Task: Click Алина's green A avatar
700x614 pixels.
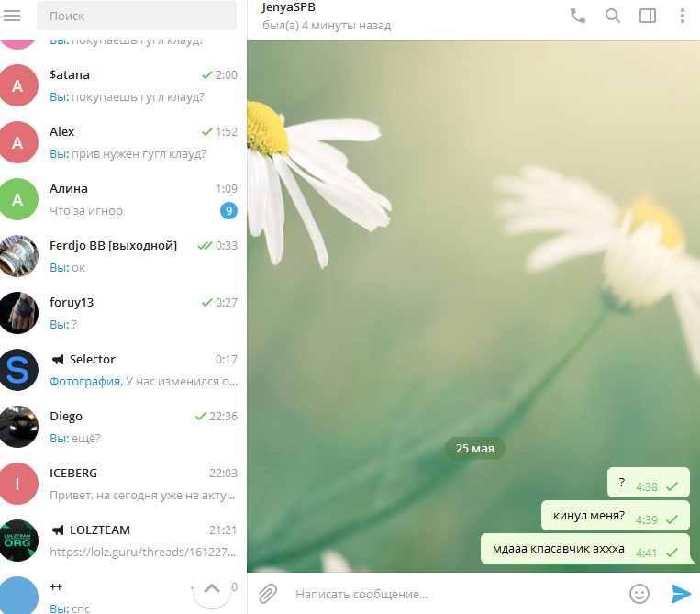Action: [x=17, y=199]
